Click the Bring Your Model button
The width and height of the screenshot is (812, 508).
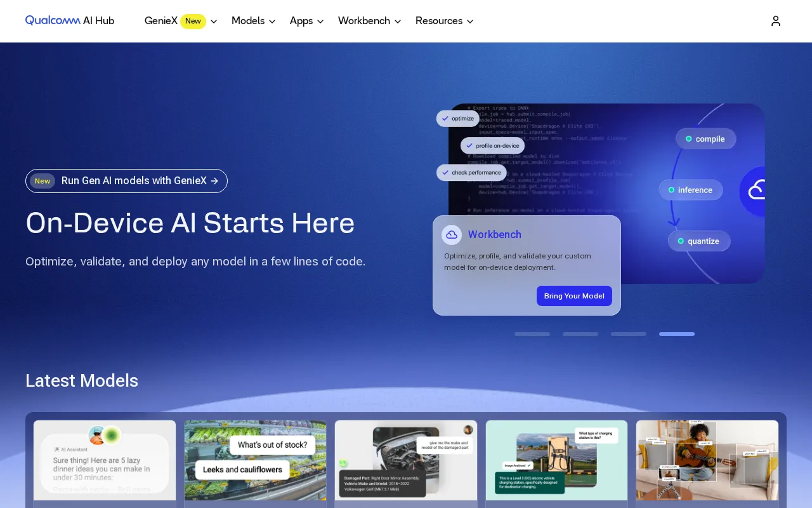click(x=574, y=296)
